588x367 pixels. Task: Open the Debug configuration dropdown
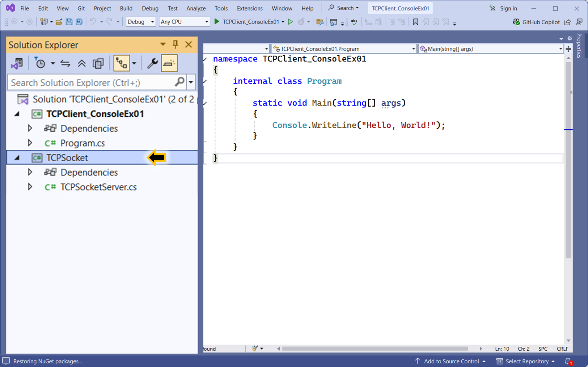[141, 22]
